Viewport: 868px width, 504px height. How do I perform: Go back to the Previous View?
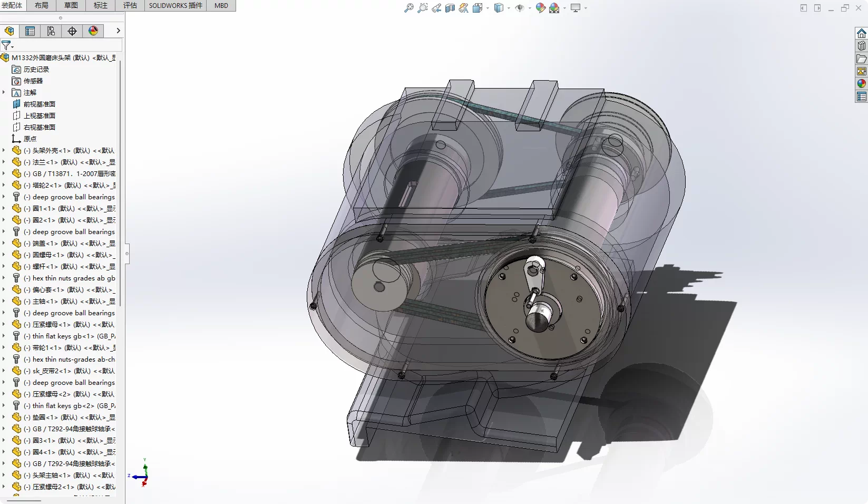[x=436, y=8]
